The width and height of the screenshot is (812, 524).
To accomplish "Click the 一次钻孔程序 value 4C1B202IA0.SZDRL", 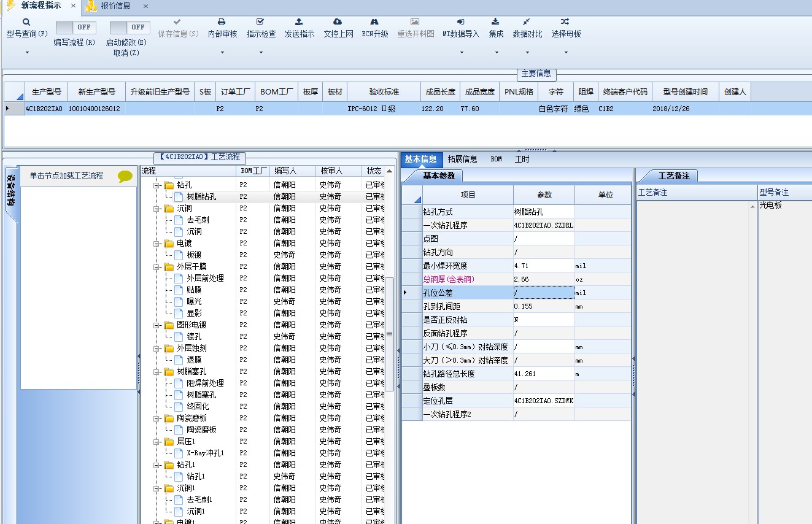I will (x=544, y=226).
